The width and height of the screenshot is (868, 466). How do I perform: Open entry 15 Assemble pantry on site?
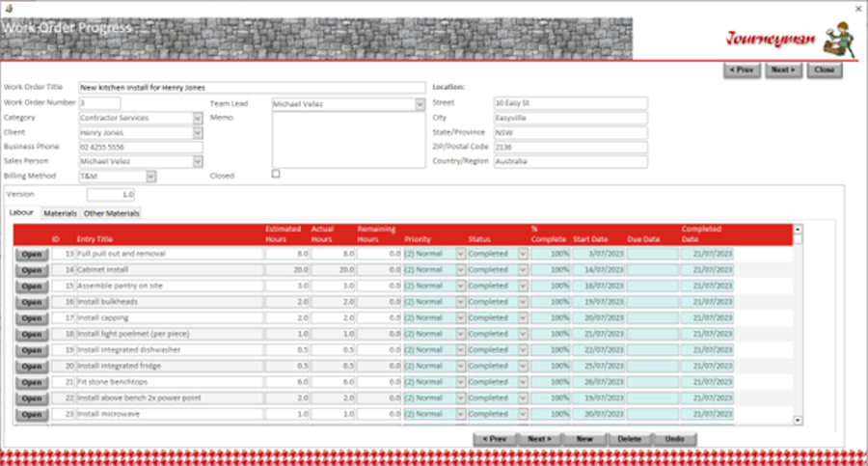[32, 287]
